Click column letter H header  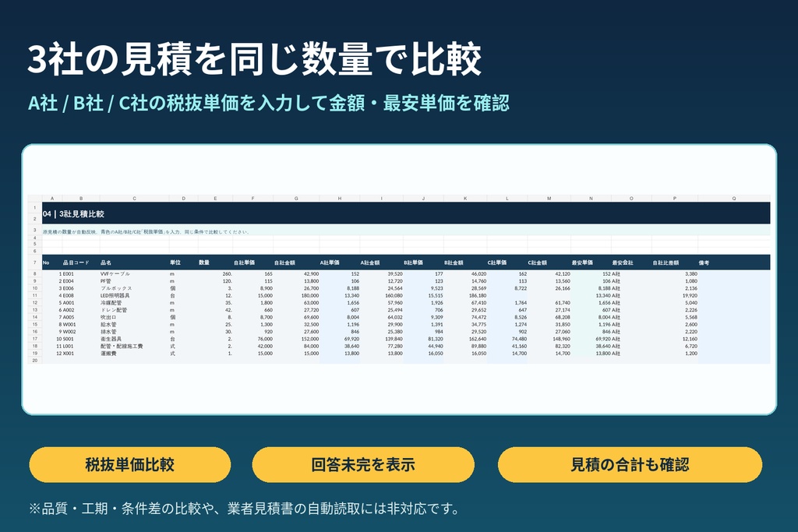pyautogui.click(x=340, y=199)
